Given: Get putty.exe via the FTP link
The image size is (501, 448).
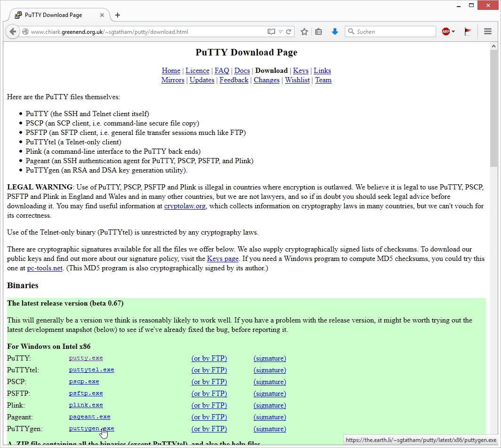Looking at the screenshot, I should tap(209, 358).
